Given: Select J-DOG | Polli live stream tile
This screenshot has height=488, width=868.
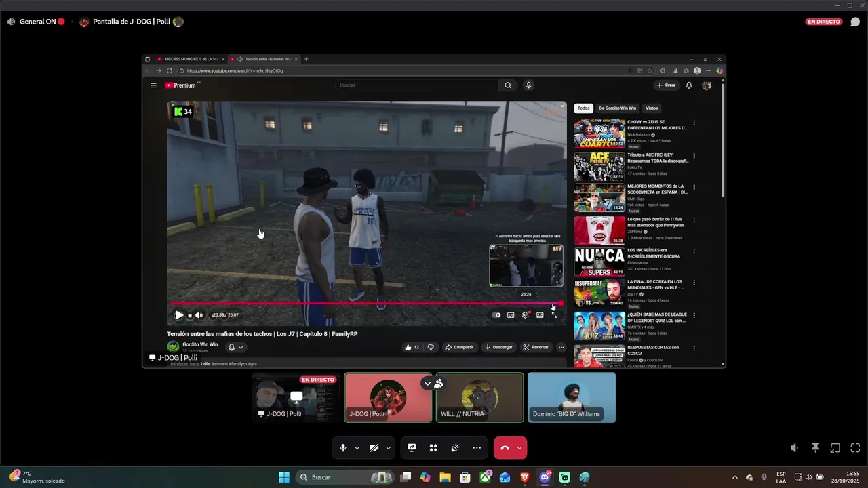Looking at the screenshot, I should pyautogui.click(x=296, y=397).
